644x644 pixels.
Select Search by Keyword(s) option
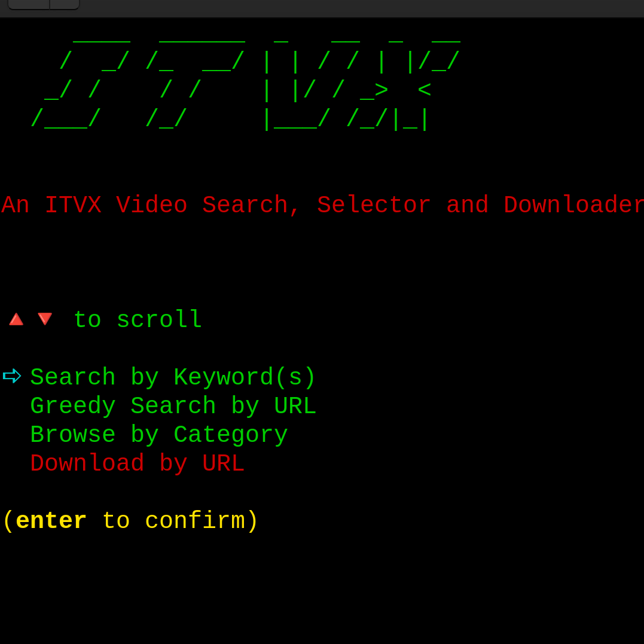pyautogui.click(x=172, y=377)
